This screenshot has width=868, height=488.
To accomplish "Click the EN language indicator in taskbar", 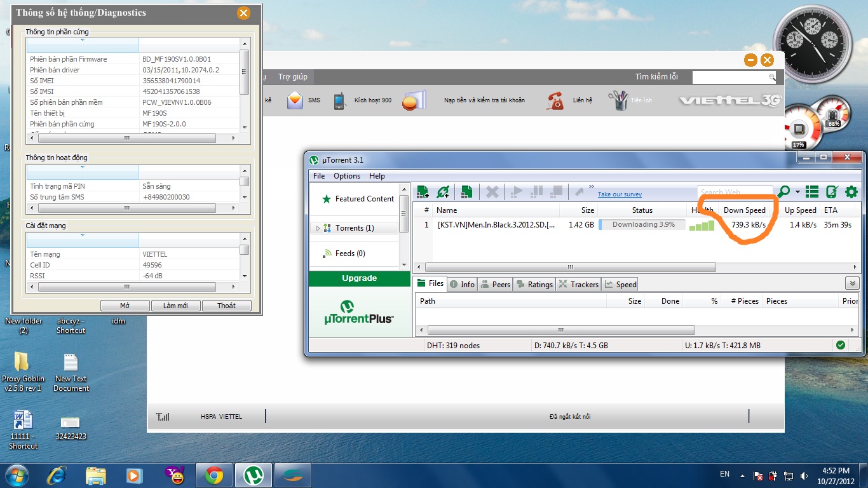I will pyautogui.click(x=724, y=474).
